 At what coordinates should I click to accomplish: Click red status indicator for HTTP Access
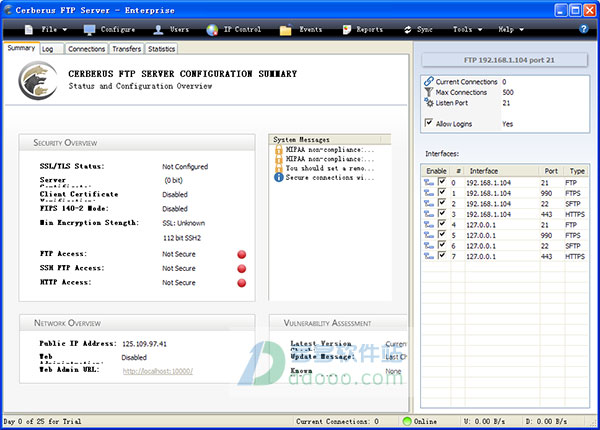tap(241, 283)
